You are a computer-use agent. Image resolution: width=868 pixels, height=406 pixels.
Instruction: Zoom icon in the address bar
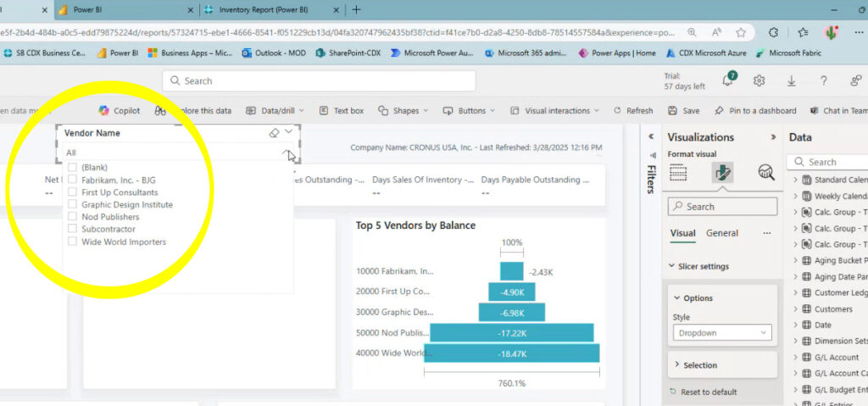click(692, 32)
